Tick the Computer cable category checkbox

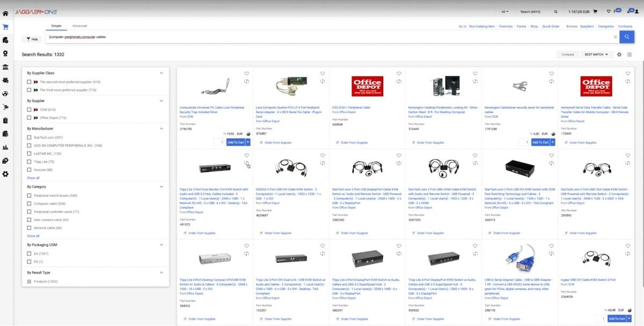tap(29, 204)
